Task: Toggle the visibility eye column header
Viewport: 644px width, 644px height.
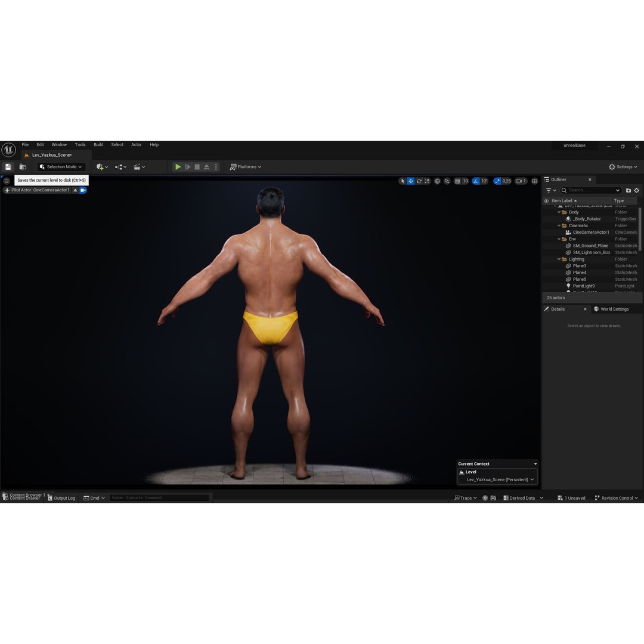Action: pyautogui.click(x=546, y=201)
